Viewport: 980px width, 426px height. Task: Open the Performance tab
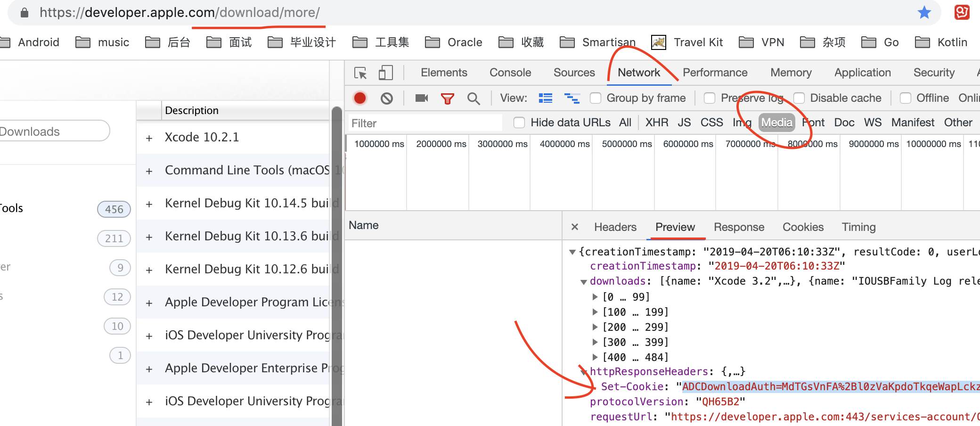[x=715, y=73]
